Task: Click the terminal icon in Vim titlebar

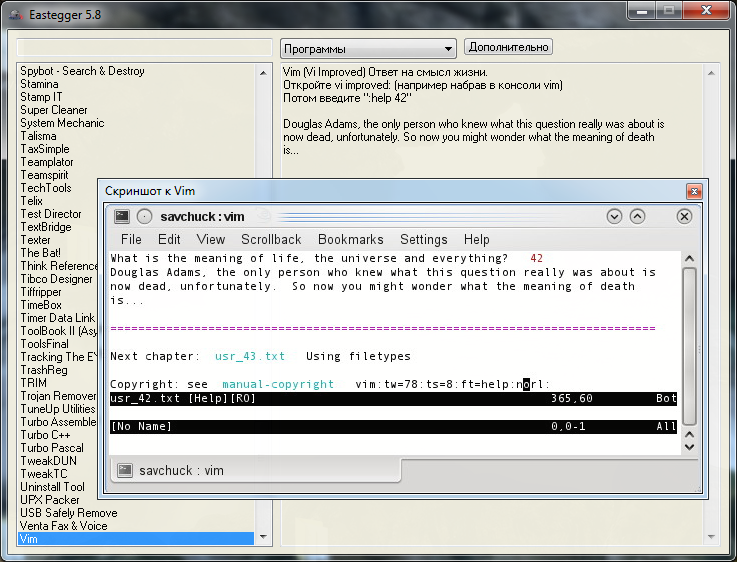Action: 122,216
